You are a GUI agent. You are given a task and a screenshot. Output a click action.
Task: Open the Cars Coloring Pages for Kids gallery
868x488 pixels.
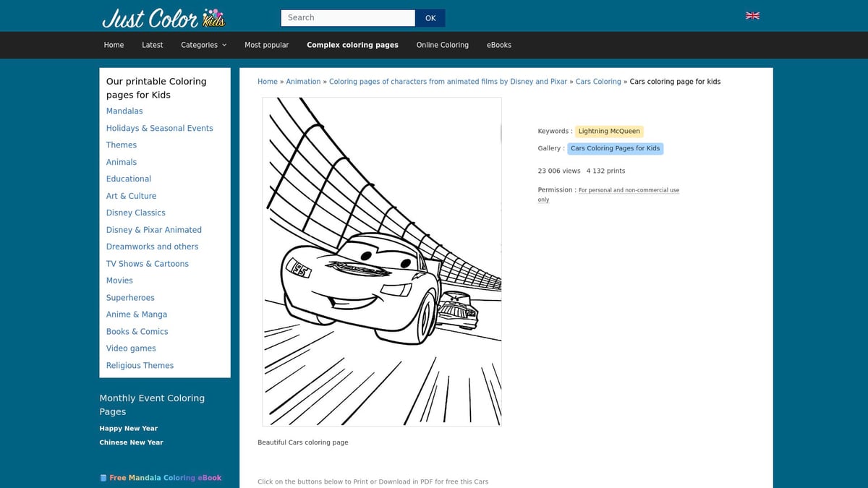pos(615,147)
